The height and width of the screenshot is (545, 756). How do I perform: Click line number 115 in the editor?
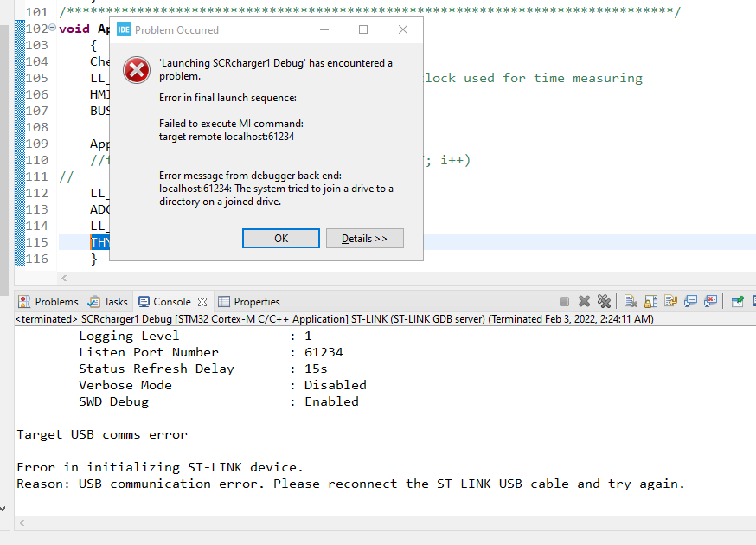tap(36, 242)
